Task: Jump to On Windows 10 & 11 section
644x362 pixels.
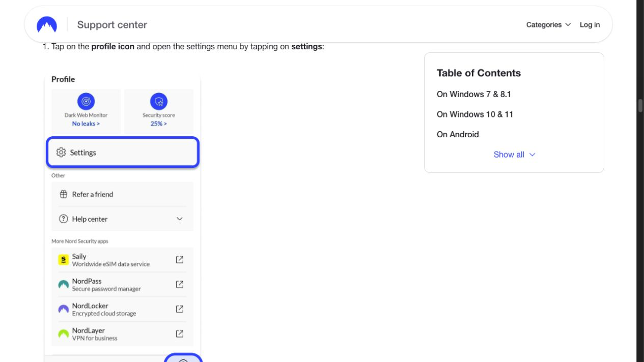Action: 475,114
